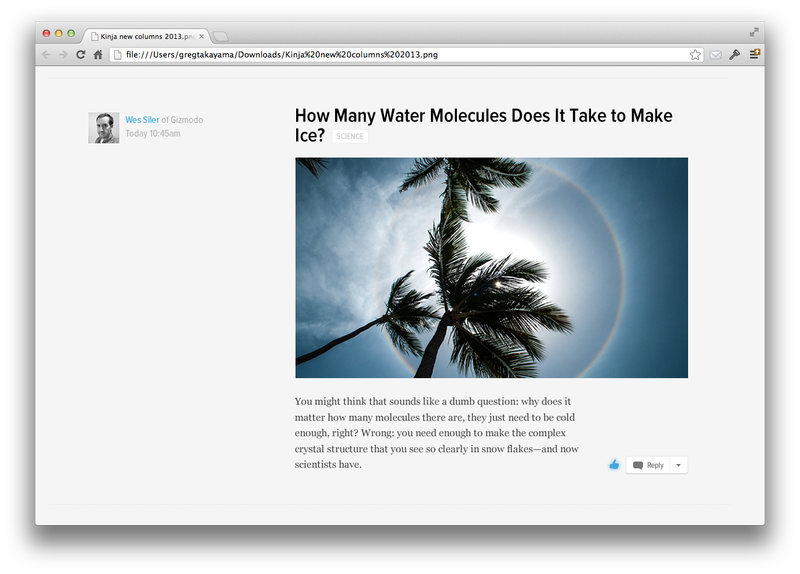The height and width of the screenshot is (574, 800).
Task: Go to the browser home icon
Action: tap(98, 55)
